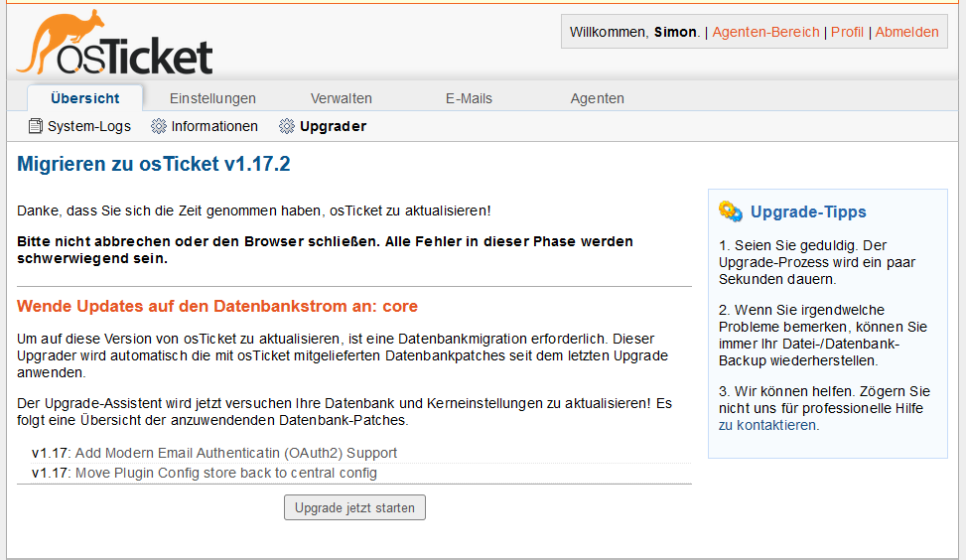Click the gear icon beside Informationen
The width and height of the screenshot is (966, 560).
[159, 126]
